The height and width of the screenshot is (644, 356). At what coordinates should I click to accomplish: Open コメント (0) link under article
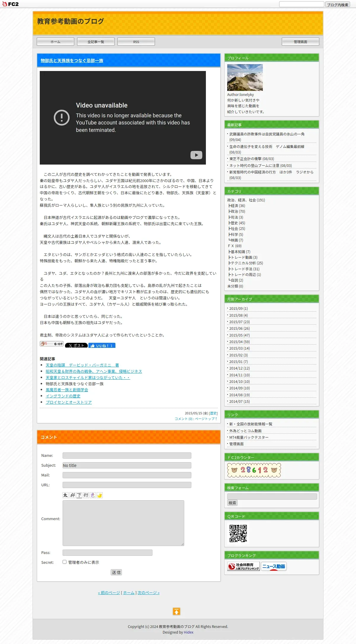tap(183, 419)
